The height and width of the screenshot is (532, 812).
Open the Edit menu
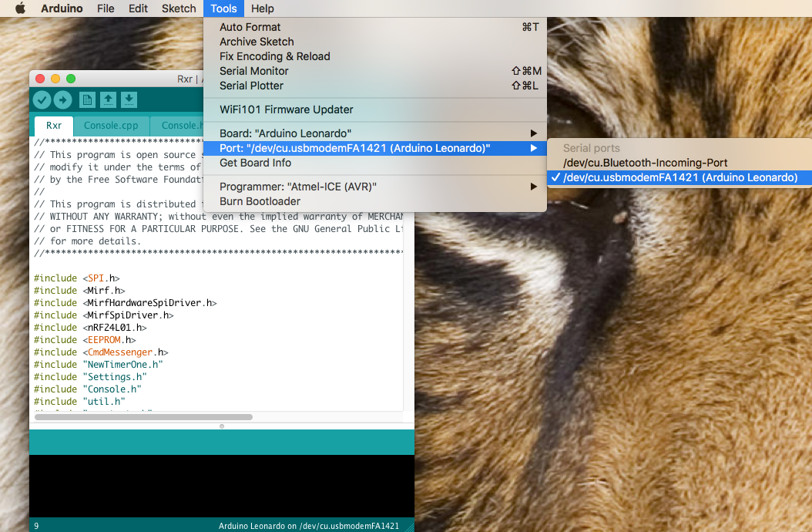point(138,8)
